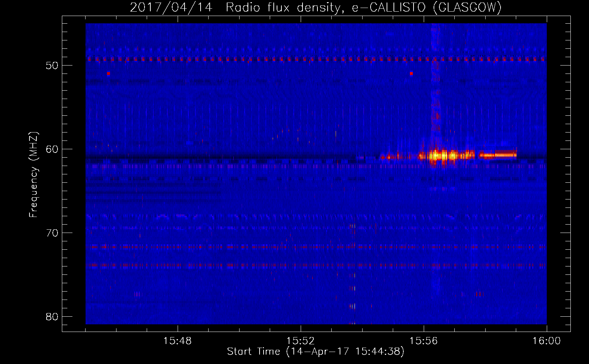
Task: Click the '15:52' time tick label
Action: (301, 341)
